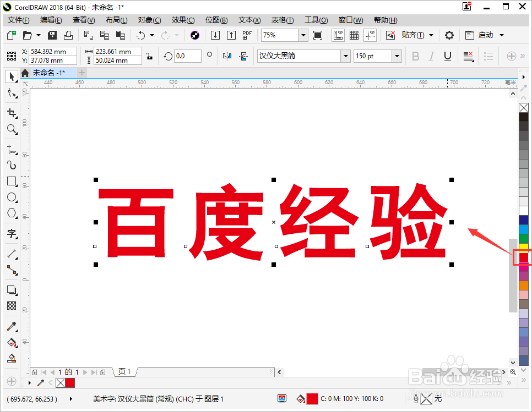This screenshot has width=532, height=412.
Task: Toggle lock ratio padlock
Action: pyautogui.click(x=149, y=56)
